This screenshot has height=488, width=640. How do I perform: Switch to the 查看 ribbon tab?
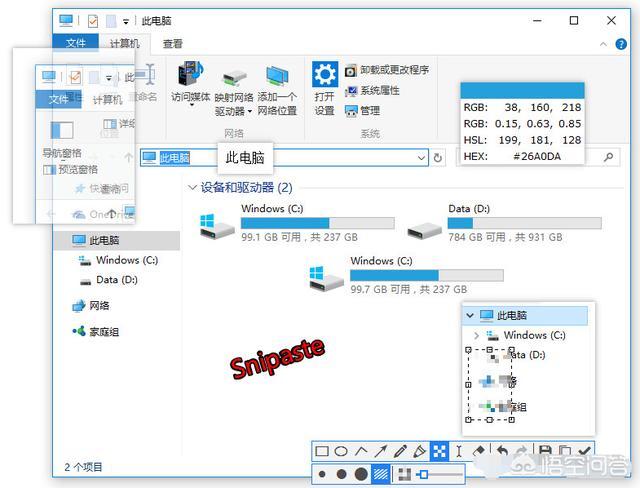[x=173, y=43]
